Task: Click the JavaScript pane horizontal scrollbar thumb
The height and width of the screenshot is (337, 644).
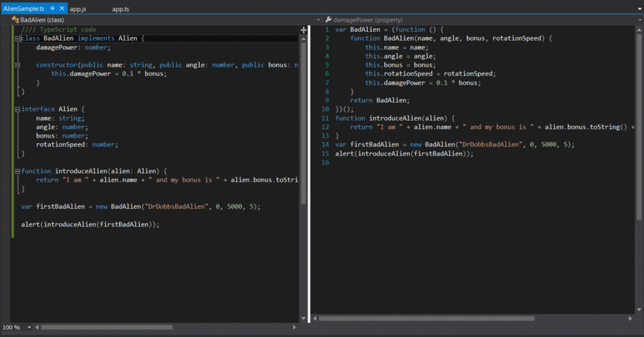Action: point(426,318)
